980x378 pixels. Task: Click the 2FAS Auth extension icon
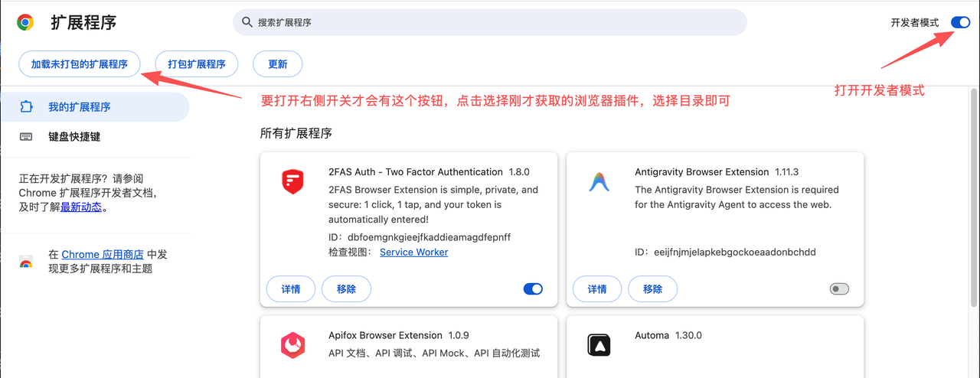[292, 182]
